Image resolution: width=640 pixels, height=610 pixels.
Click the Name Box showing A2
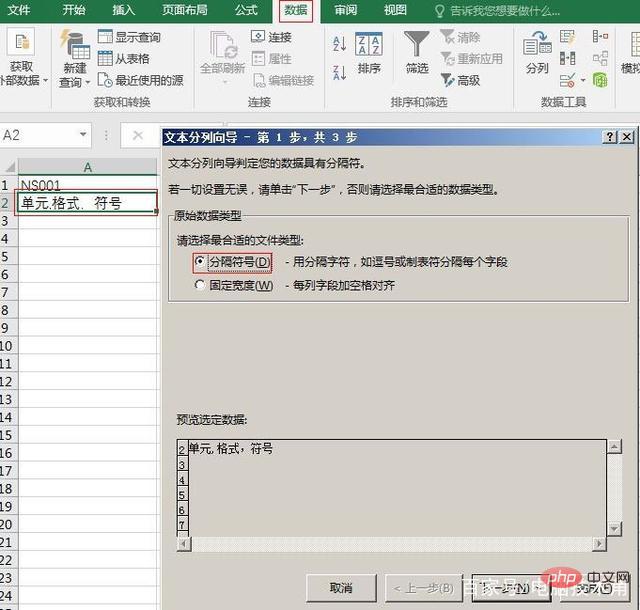point(39,135)
